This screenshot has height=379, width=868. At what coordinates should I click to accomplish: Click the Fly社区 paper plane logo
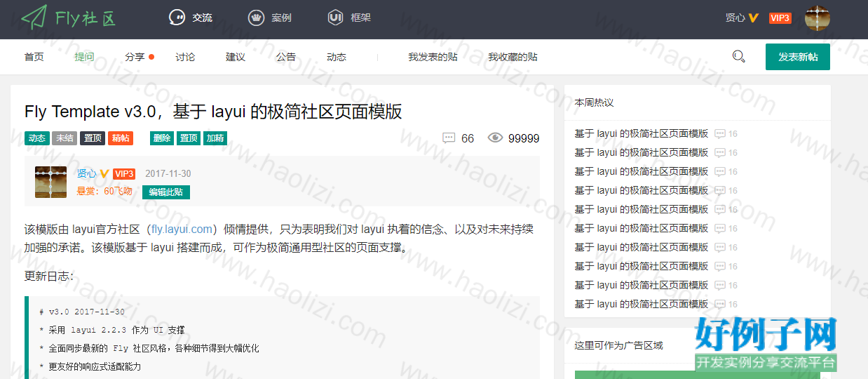pyautogui.click(x=67, y=18)
